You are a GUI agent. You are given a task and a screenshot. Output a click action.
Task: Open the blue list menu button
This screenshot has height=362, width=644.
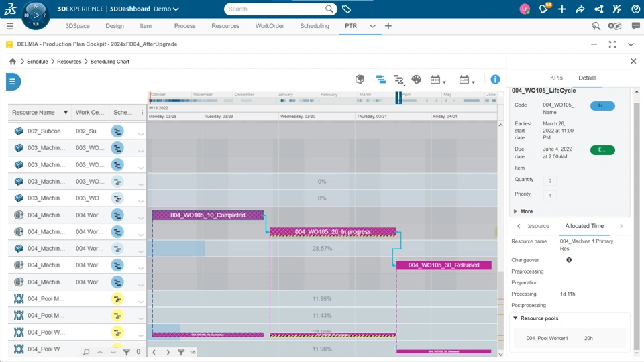(13, 82)
